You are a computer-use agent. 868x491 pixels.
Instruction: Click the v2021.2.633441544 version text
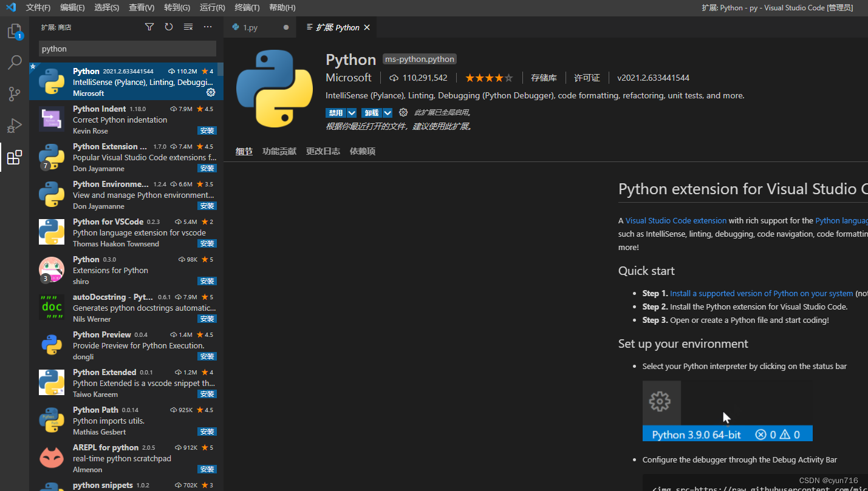pos(653,78)
